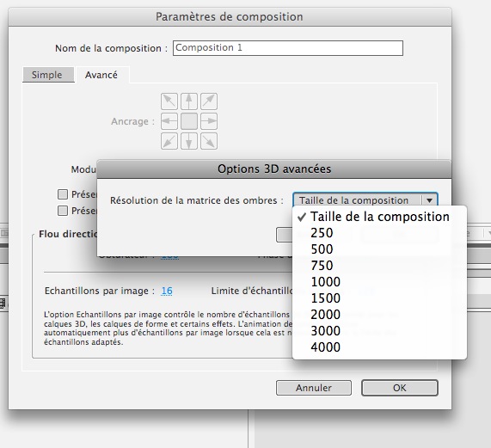
Task: Choose 4000 from the resolution list
Action: tap(325, 347)
